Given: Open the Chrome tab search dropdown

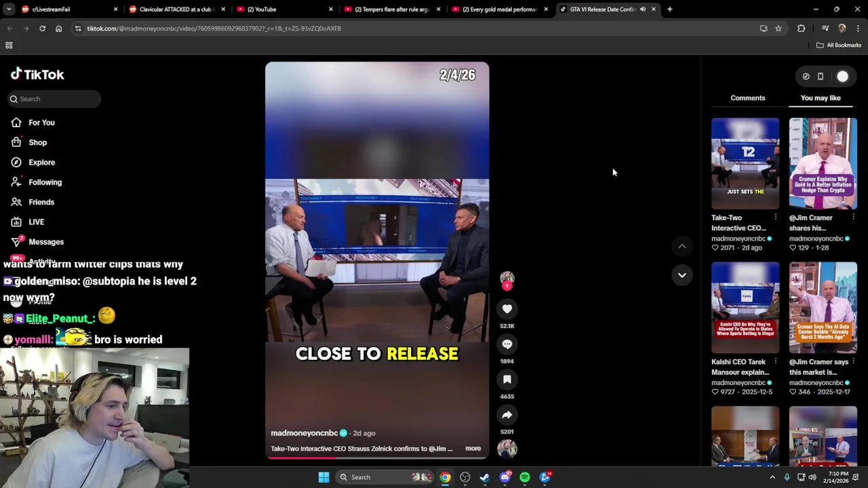Looking at the screenshot, I should click(x=9, y=9).
